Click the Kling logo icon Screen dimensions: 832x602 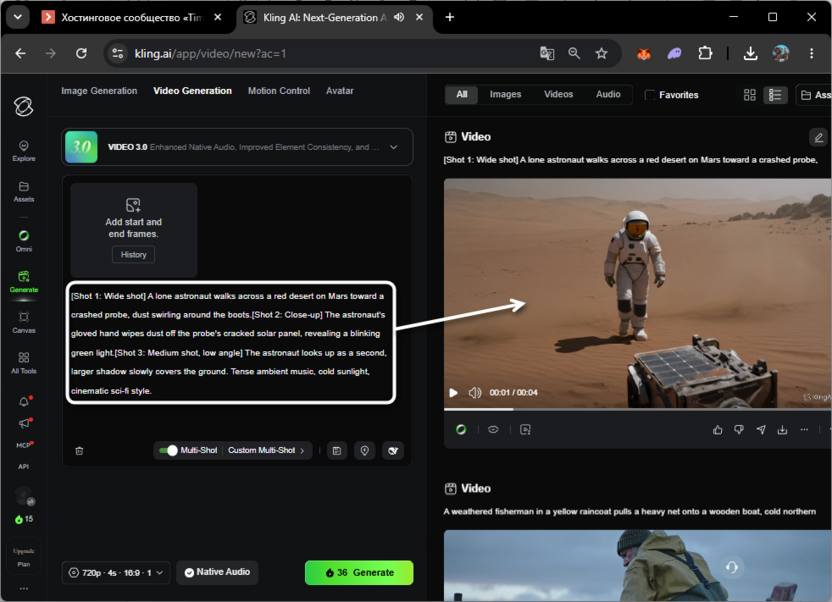[x=23, y=106]
